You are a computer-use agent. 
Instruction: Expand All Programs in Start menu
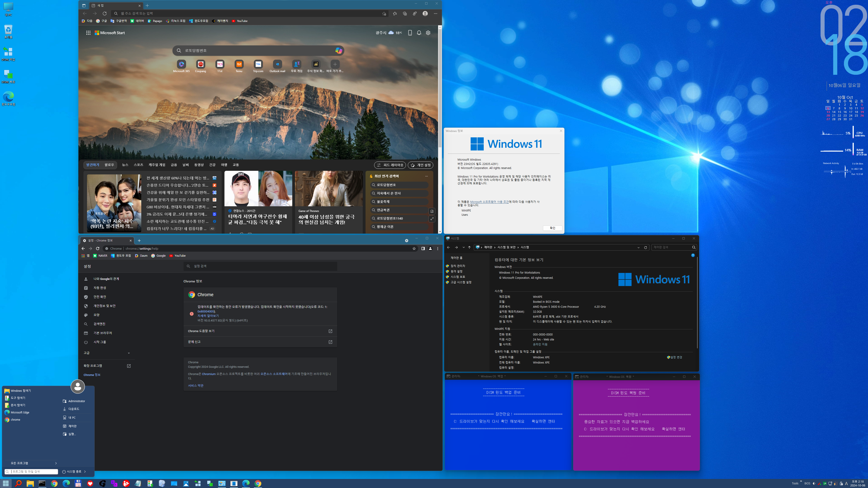click(x=33, y=463)
